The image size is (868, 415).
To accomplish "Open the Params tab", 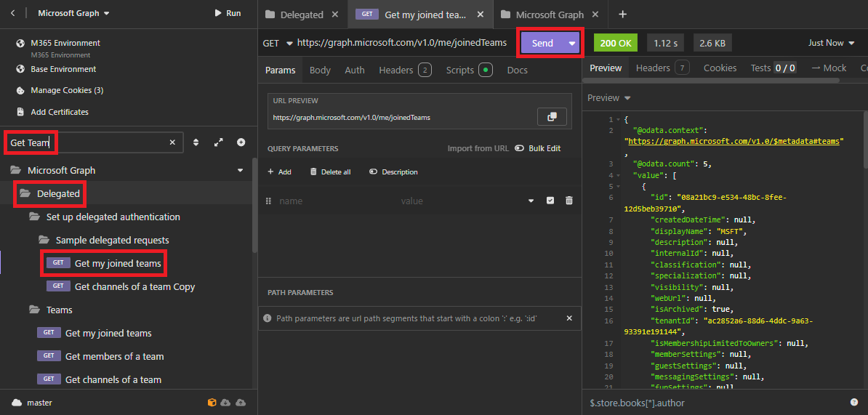I will coord(280,70).
